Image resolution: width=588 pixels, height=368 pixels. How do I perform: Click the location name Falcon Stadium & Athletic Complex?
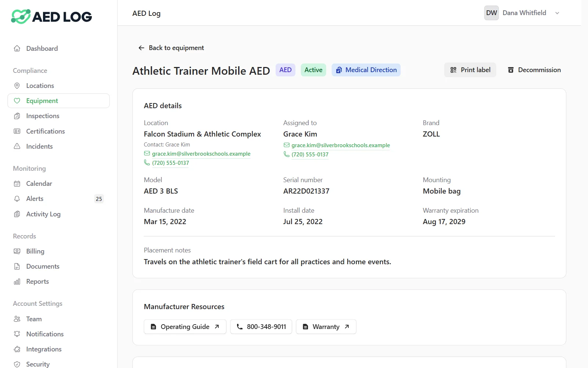[202, 134]
